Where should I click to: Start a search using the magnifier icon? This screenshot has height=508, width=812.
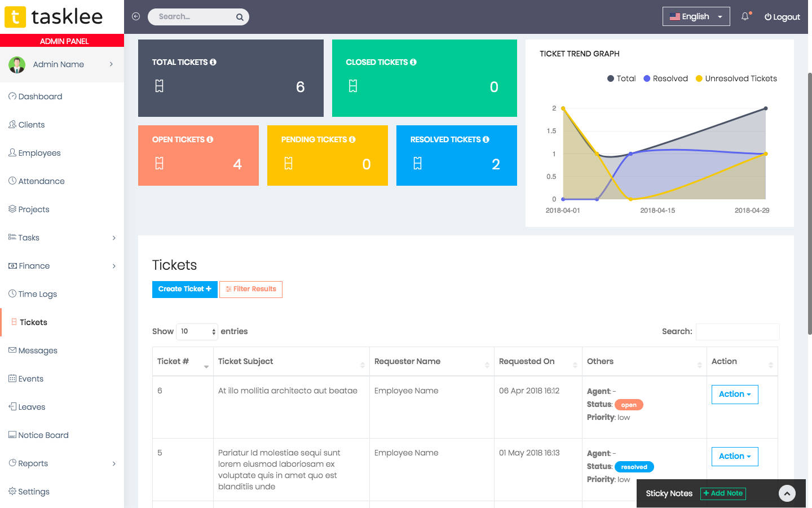(239, 16)
